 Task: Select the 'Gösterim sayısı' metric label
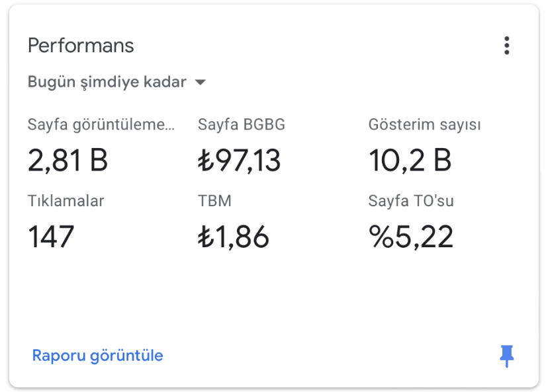coord(425,125)
